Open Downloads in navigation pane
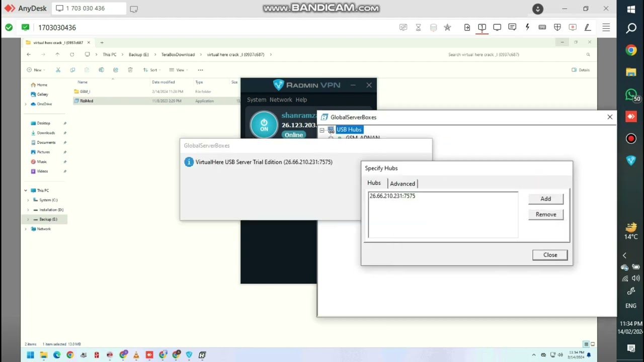Image resolution: width=644 pixels, height=362 pixels. coord(46,133)
